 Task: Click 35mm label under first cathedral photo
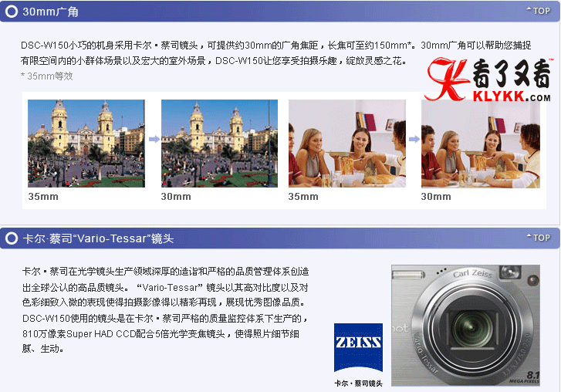43,196
